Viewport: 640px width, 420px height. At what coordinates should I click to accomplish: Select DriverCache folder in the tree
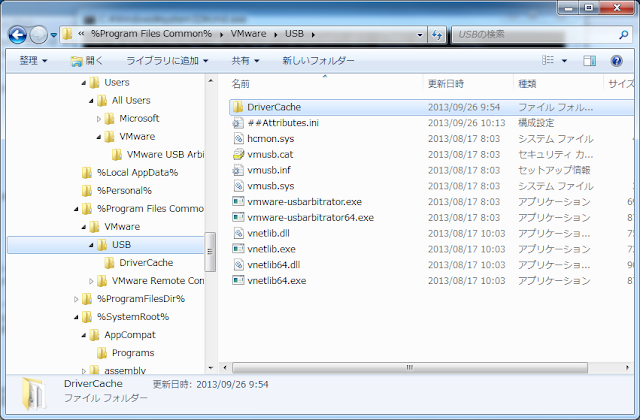(139, 263)
